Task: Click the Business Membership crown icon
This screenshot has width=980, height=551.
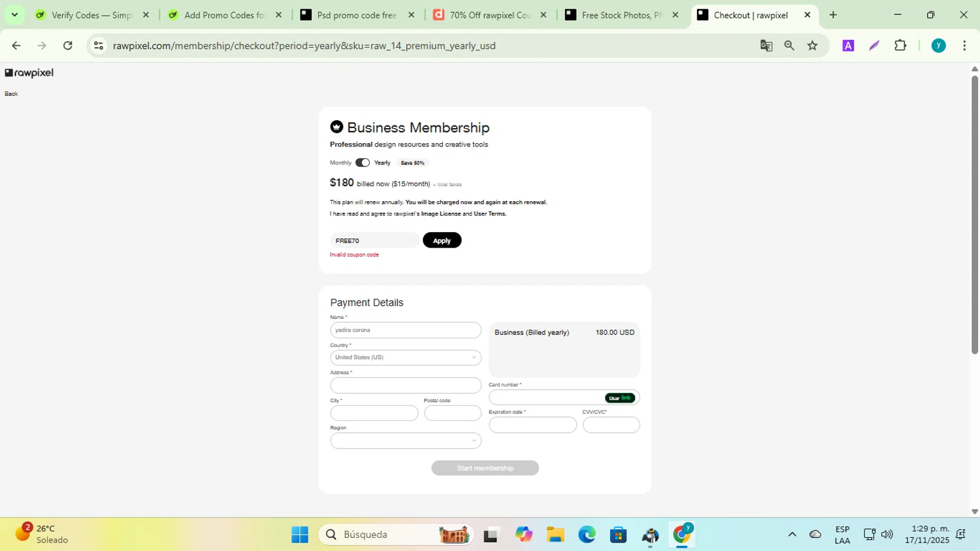Action: pyautogui.click(x=336, y=127)
